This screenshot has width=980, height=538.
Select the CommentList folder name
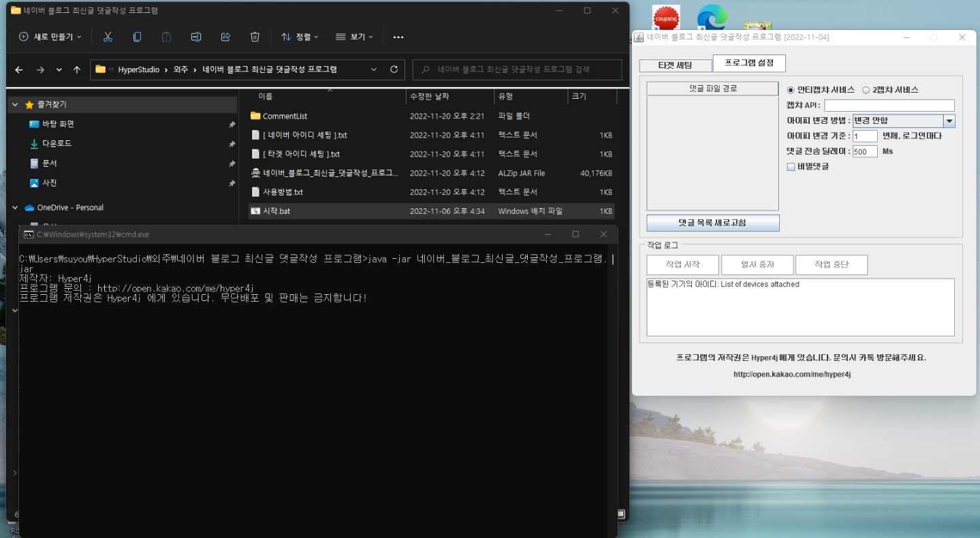coord(285,116)
